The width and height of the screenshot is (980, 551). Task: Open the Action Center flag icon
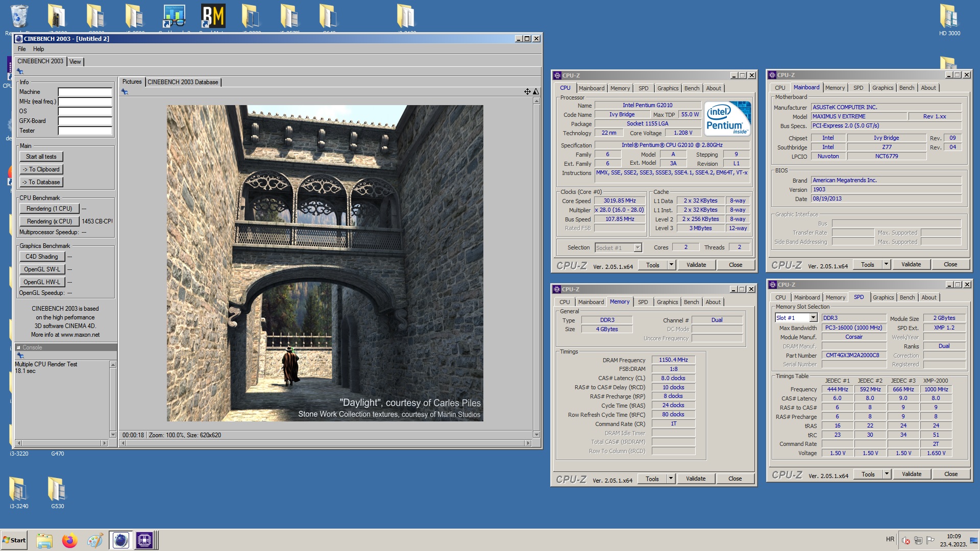[930, 540]
